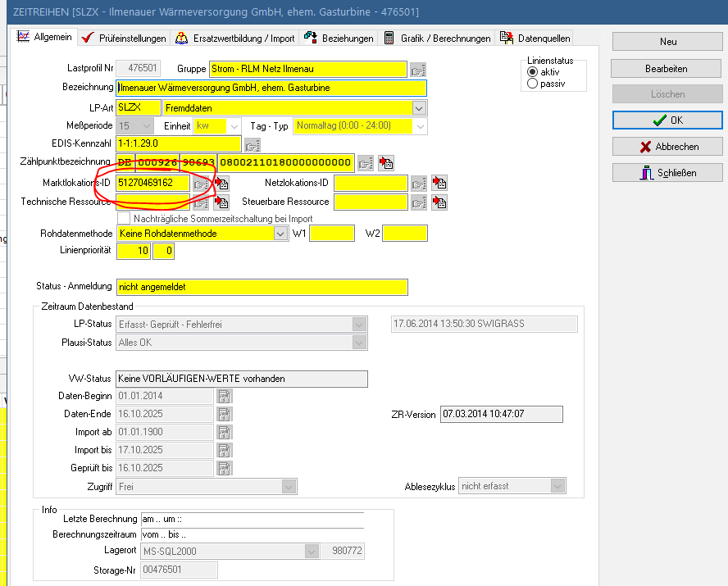Click red document icon next to Zählpunktbezeichnung

386,162
